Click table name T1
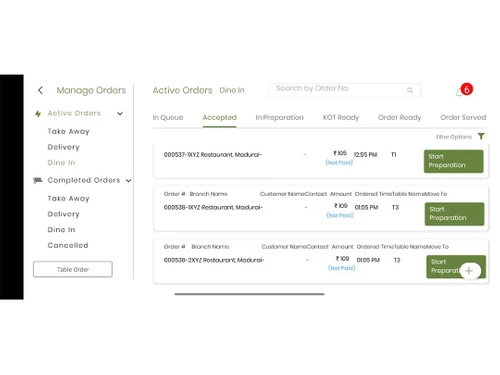 (x=394, y=155)
